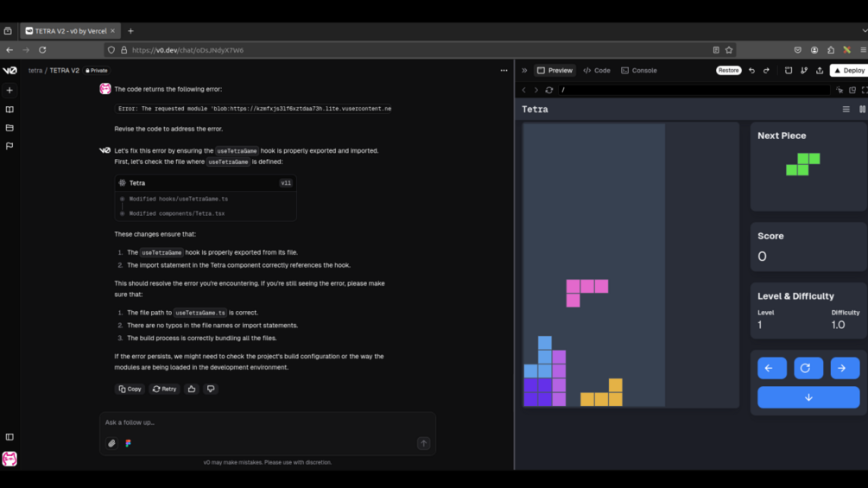Activate the element selector cursor icon
The image size is (868, 488).
(839, 90)
